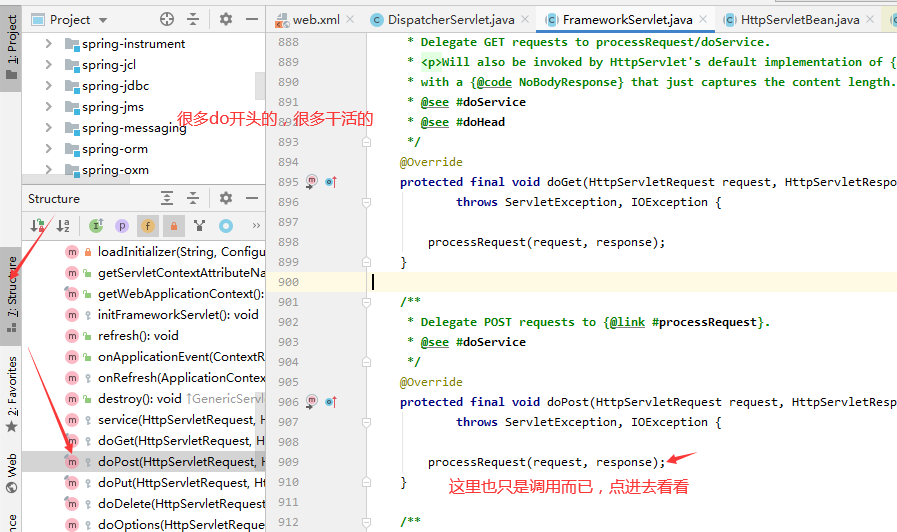The height and width of the screenshot is (532, 897).
Task: Switch to web.xml tab
Action: point(316,20)
